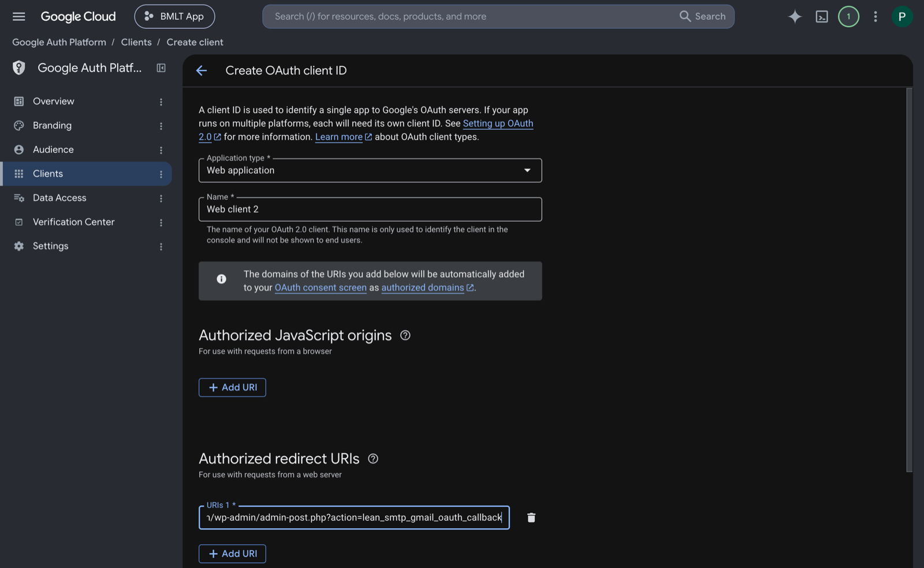
Task: Open the Gemini AI assistant sparkle icon
Action: pyautogui.click(x=795, y=17)
